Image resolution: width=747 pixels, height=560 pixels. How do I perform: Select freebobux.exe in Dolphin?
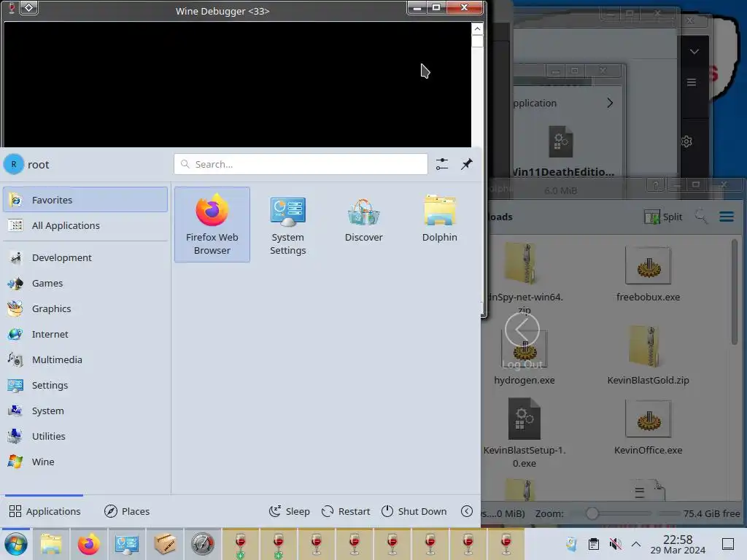coord(648,274)
